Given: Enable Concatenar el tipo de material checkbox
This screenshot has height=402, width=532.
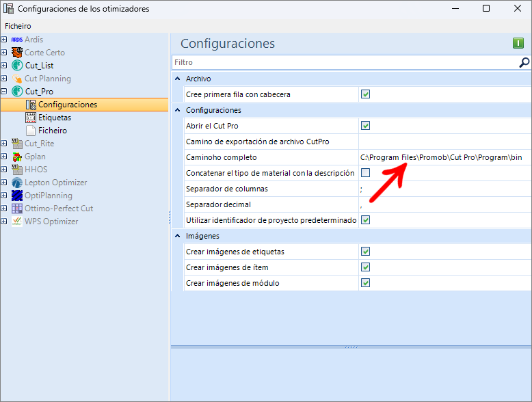Looking at the screenshot, I should [365, 173].
